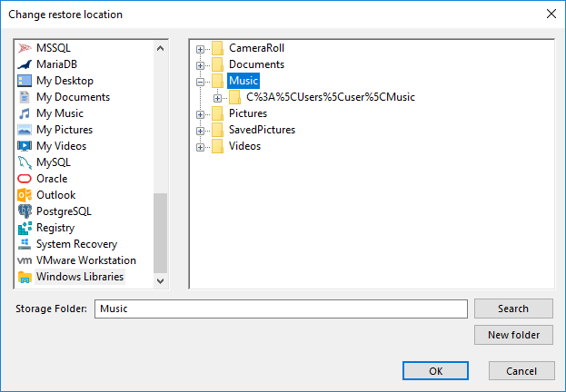Click the System Recovery icon
The width and height of the screenshot is (566, 392).
(x=25, y=244)
